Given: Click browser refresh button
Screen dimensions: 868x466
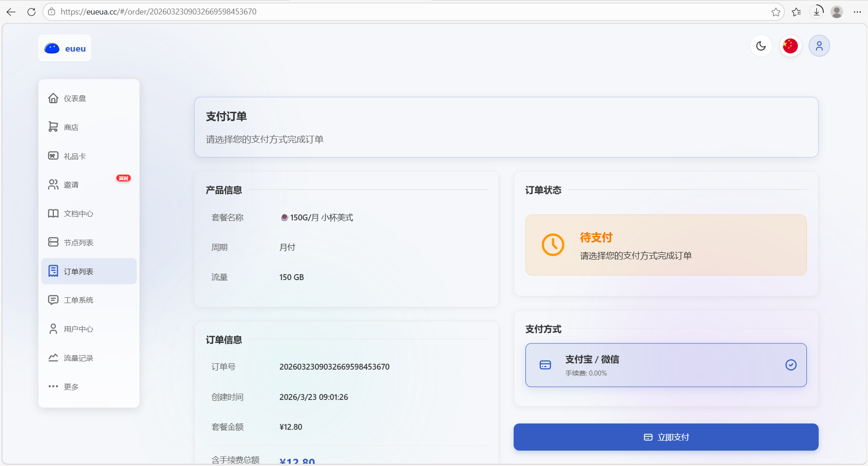Looking at the screenshot, I should pos(31,12).
